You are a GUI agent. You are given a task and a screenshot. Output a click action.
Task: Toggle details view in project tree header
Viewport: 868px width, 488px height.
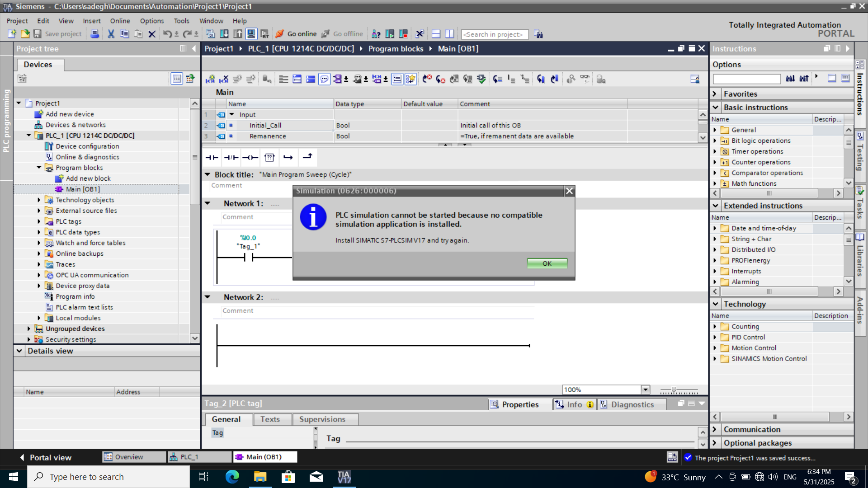tap(177, 79)
